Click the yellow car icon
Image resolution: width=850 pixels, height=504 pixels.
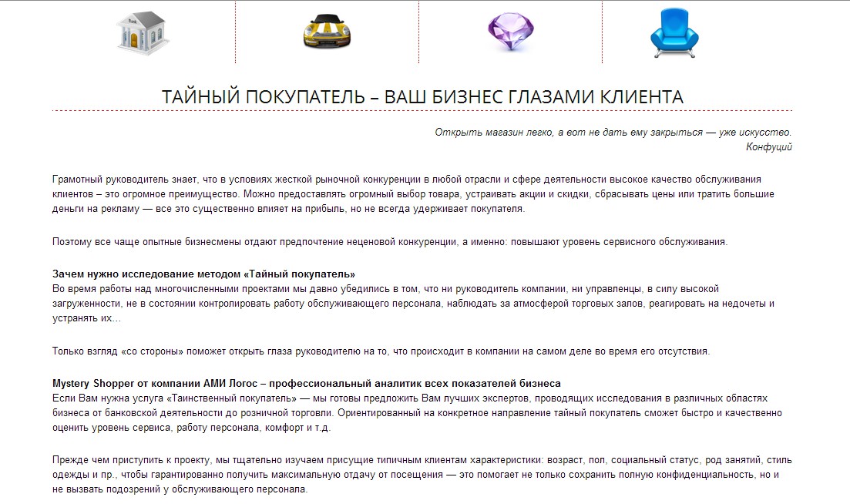coord(327,32)
